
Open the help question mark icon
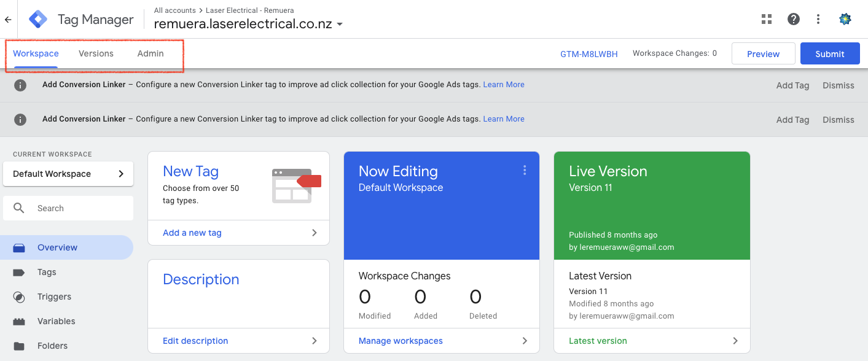point(794,19)
